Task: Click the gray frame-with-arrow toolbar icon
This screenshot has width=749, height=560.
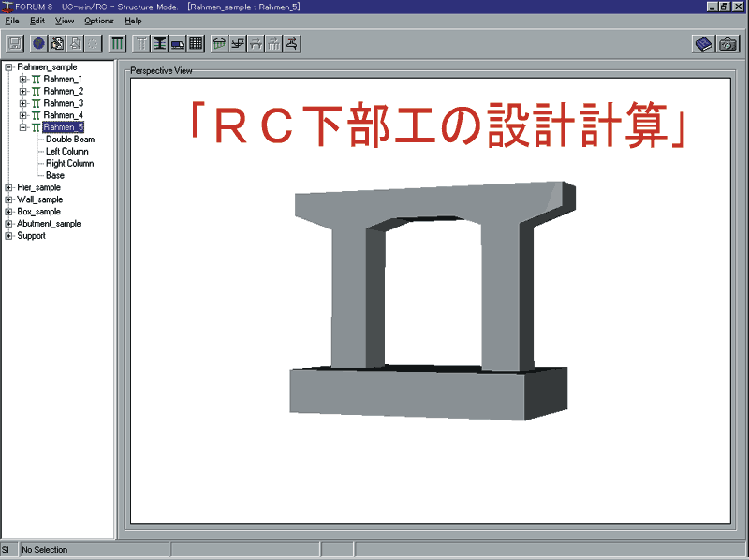Action: tap(256, 43)
